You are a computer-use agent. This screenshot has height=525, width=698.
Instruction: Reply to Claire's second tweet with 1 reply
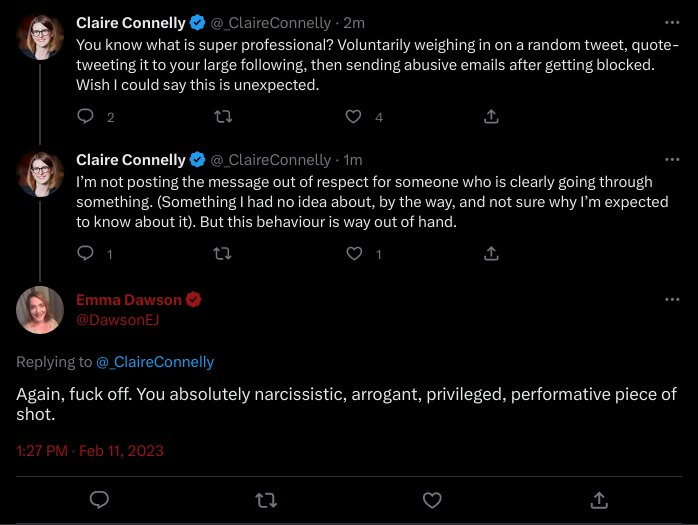[x=85, y=253]
